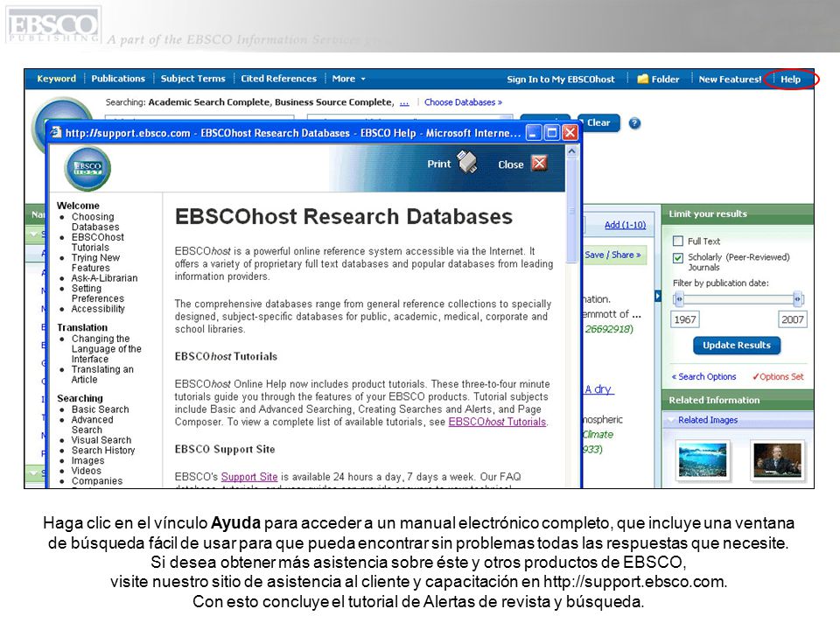
Task: Open Search History help topic
Action: [103, 451]
